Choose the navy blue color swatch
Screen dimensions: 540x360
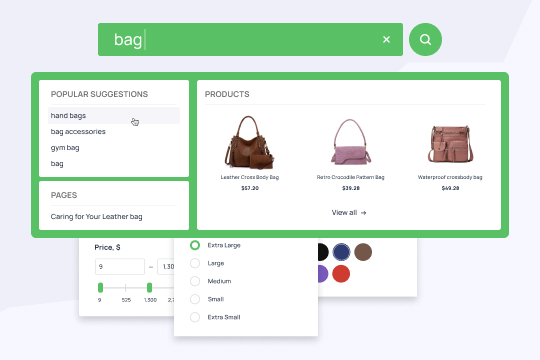click(341, 252)
